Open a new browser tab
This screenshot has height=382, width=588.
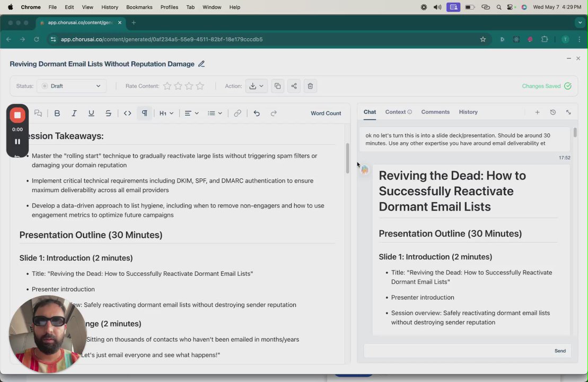coord(134,22)
